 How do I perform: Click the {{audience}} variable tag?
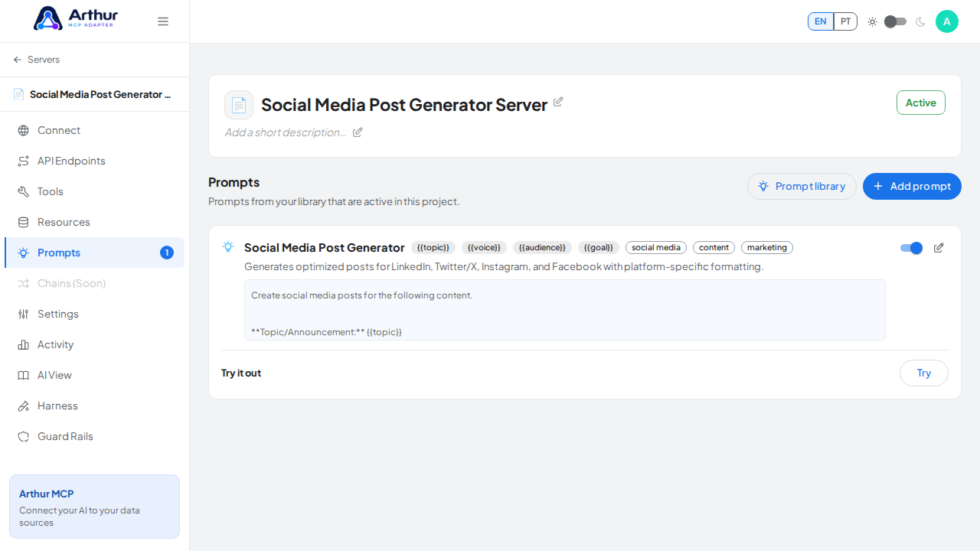point(542,248)
